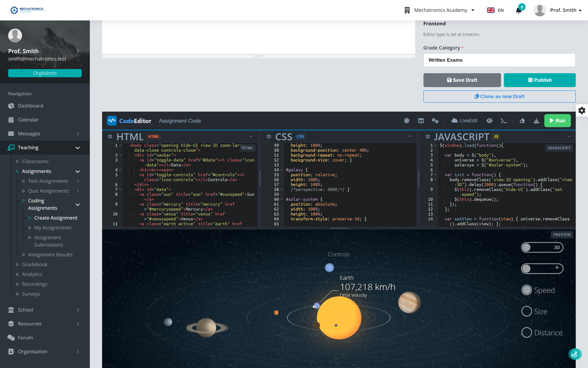This screenshot has width=588, height=368.
Task: Collapse the Teaching menu
Action: point(45,147)
